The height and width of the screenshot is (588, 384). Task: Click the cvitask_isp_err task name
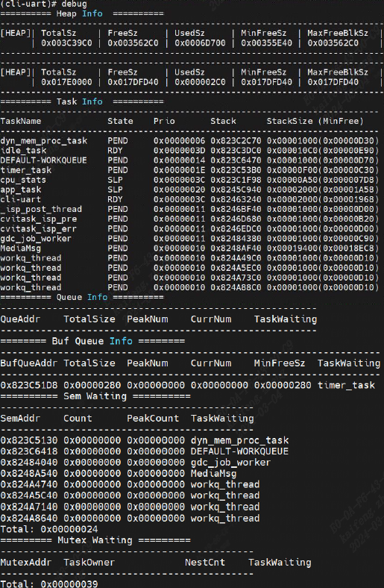point(38,228)
